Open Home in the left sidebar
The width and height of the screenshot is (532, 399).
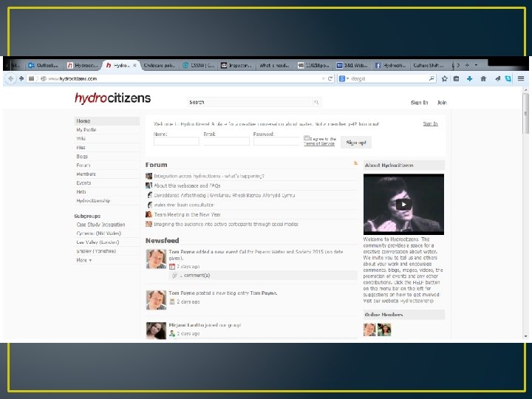click(106, 120)
